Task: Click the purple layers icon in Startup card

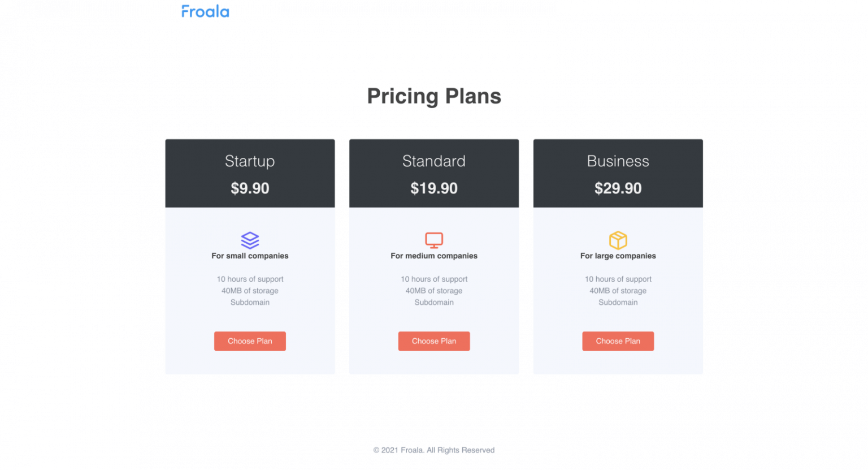Action: (x=250, y=240)
